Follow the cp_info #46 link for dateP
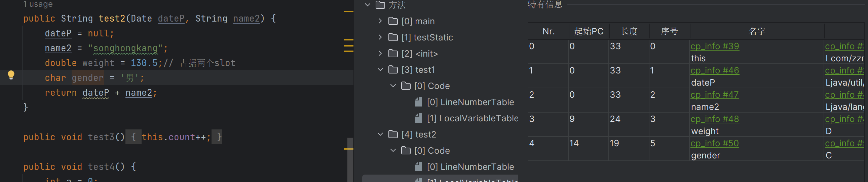Viewport: 868px width, 182px height. pyautogui.click(x=714, y=70)
